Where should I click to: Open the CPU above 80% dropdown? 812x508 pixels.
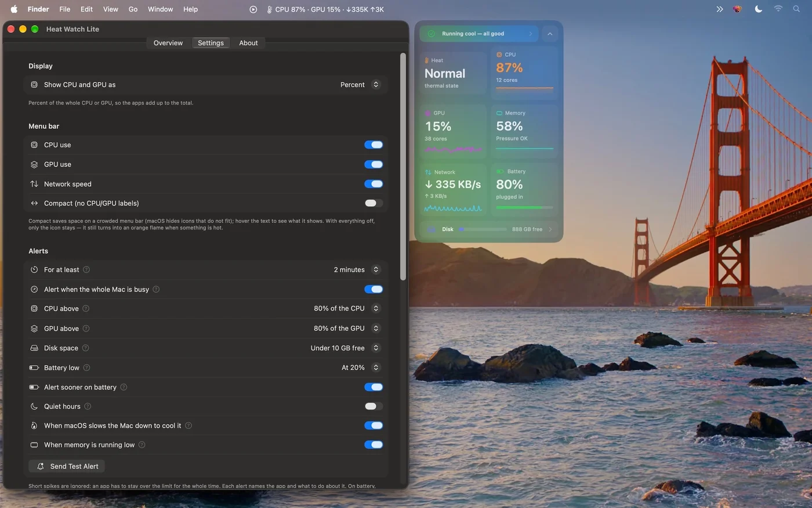347,308
